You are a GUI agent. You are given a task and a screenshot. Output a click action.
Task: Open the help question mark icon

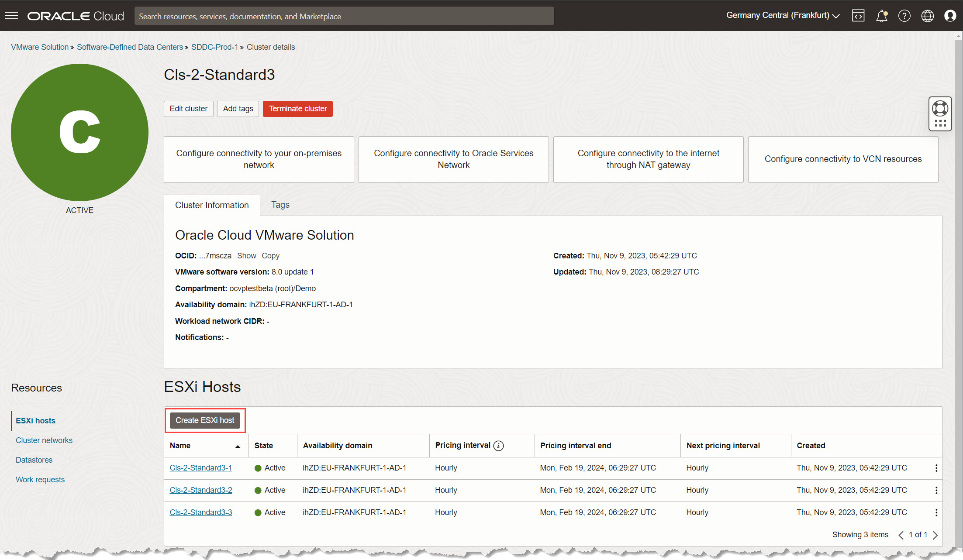(x=904, y=16)
